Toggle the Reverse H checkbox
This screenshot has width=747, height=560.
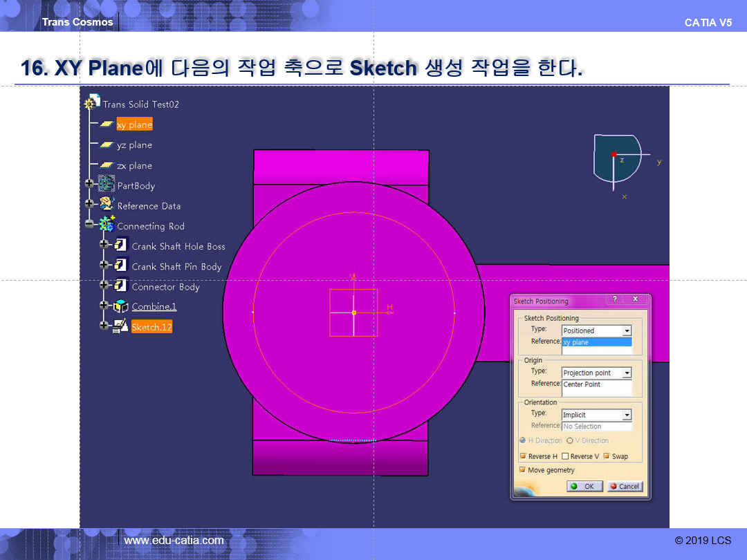pos(522,456)
